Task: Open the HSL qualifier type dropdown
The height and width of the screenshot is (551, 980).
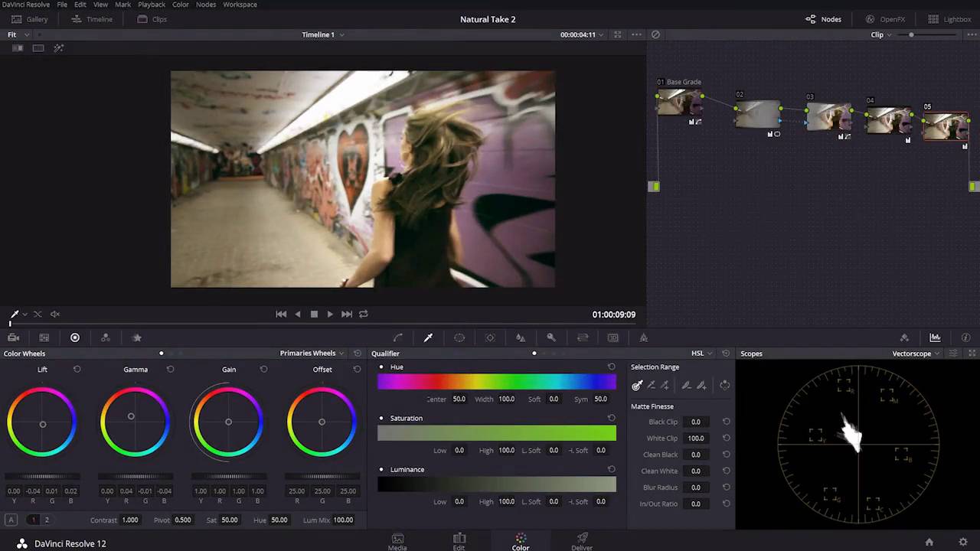Action: (701, 354)
